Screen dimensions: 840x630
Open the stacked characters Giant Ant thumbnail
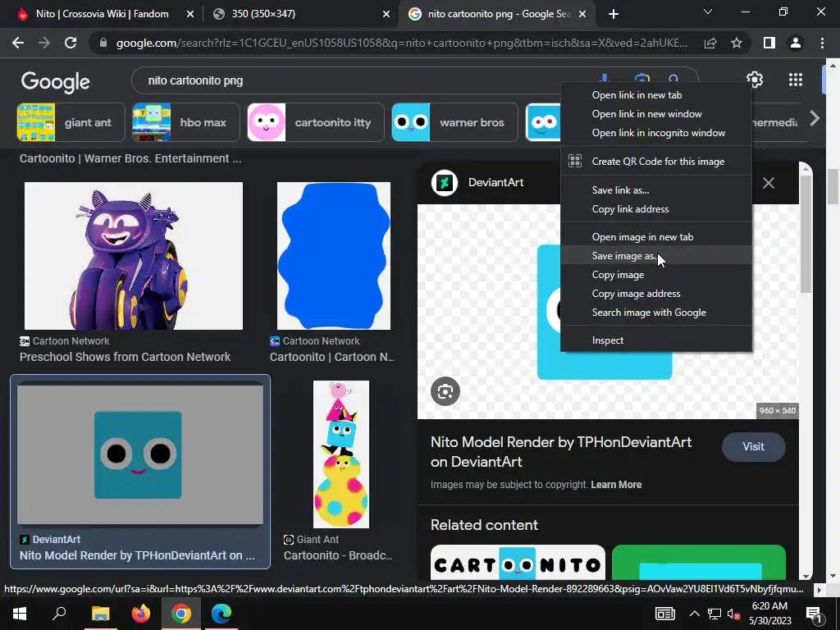coord(341,454)
